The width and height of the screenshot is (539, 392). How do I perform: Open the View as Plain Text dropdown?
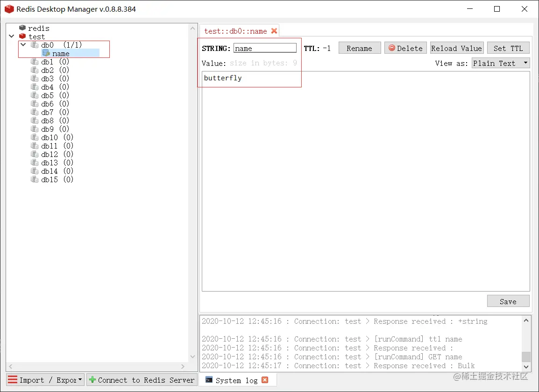pyautogui.click(x=501, y=63)
